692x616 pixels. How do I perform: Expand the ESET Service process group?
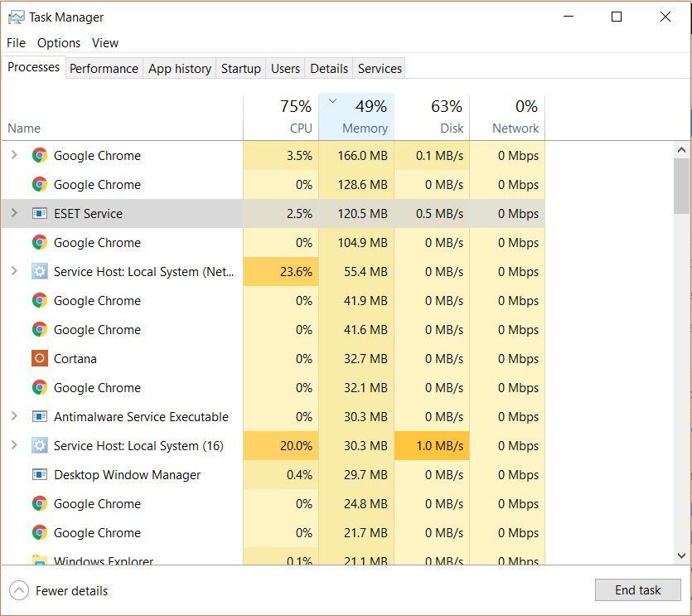(x=14, y=213)
